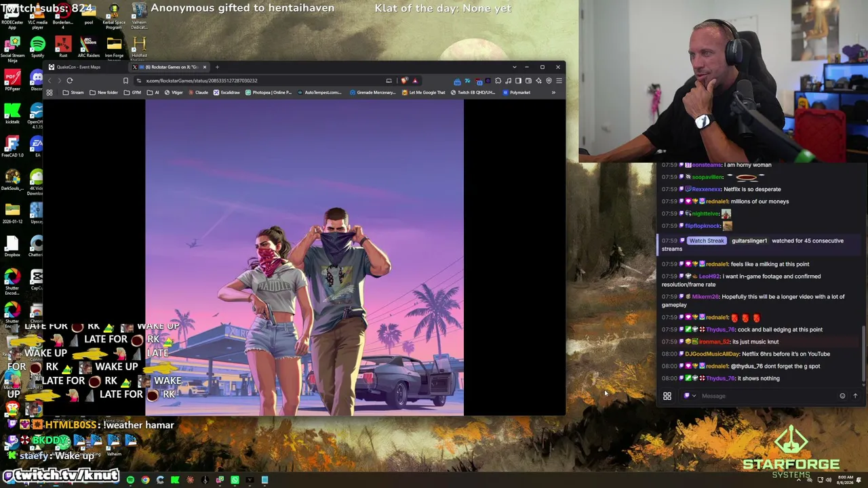Open the Polymarket bookmark
Viewport: 868px width, 488px height.
(x=517, y=92)
